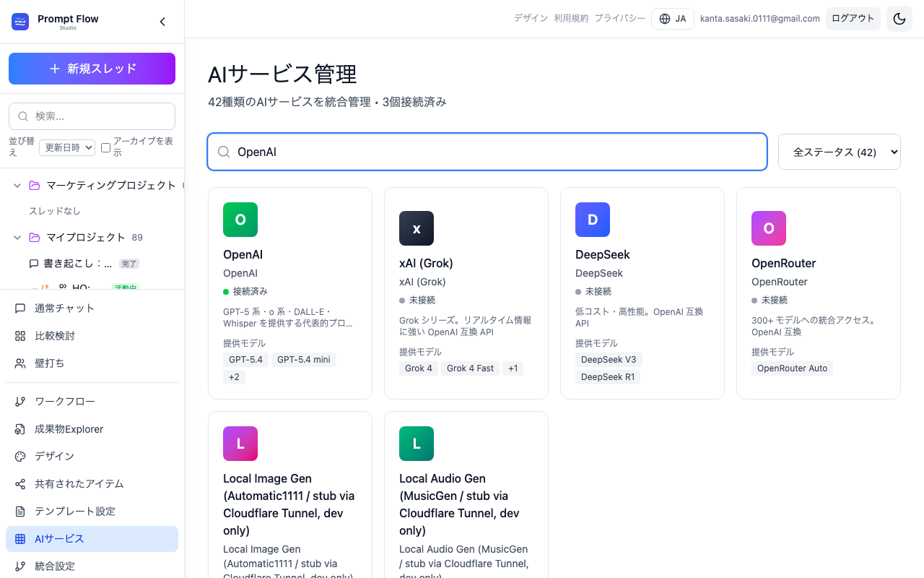Open the OpenAI card title
The width and height of the screenshot is (924, 578).
tap(243, 254)
